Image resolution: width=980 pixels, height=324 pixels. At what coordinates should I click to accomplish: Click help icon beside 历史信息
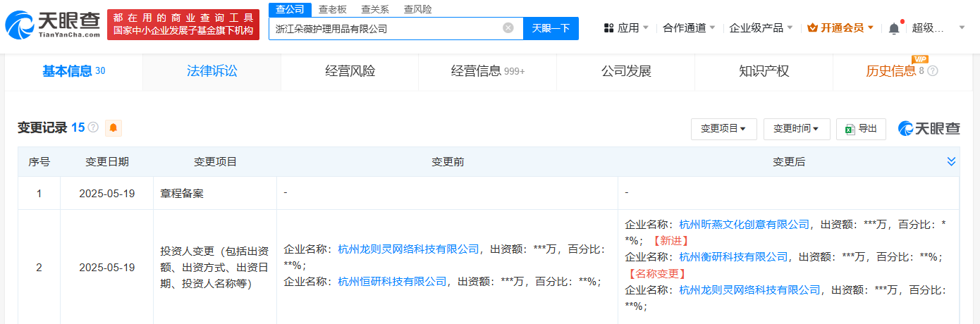pos(933,71)
